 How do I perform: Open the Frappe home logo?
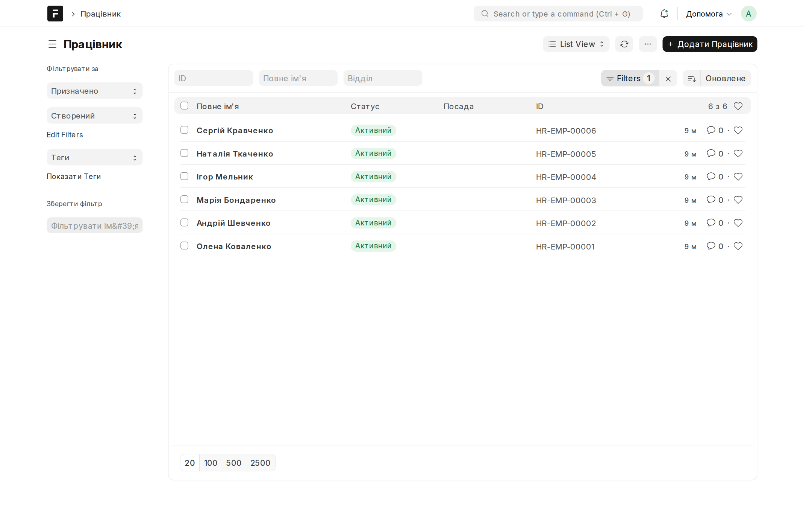(x=55, y=14)
